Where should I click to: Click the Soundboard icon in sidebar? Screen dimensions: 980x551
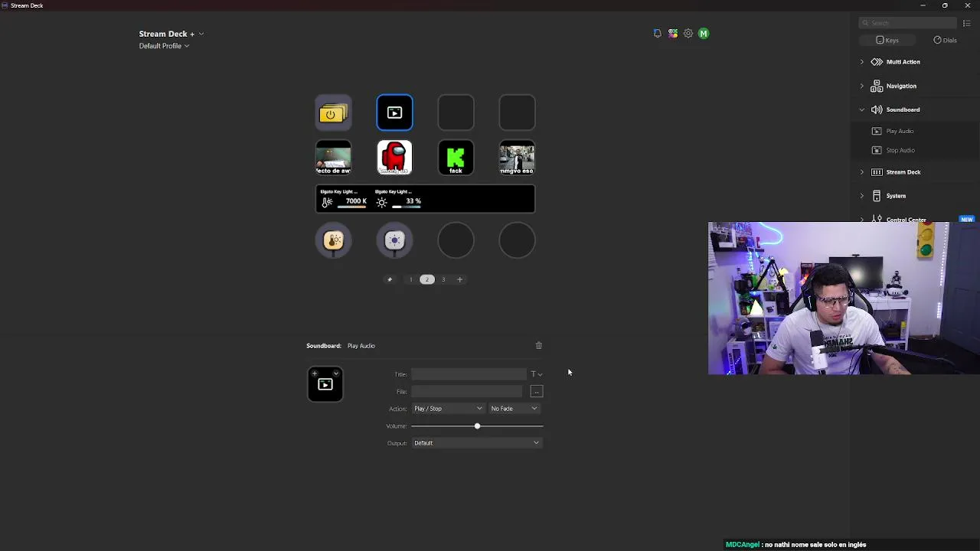877,109
